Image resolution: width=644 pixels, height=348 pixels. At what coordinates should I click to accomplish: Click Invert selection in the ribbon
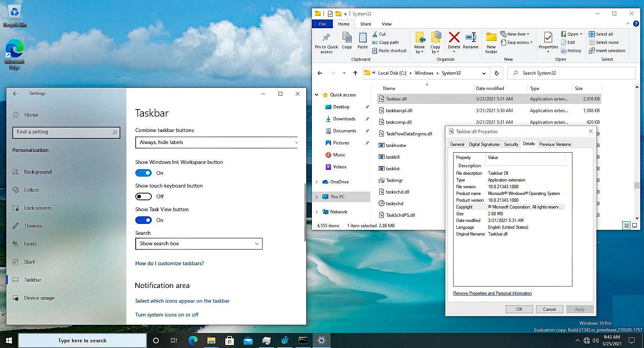(x=607, y=51)
